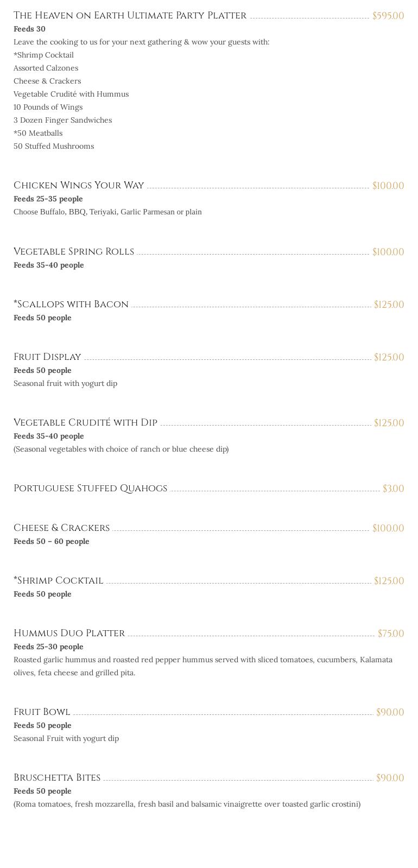Screen dimensions: 418x868
Task: Choose the Cheese & Crackers heading
Action: [x=61, y=528]
